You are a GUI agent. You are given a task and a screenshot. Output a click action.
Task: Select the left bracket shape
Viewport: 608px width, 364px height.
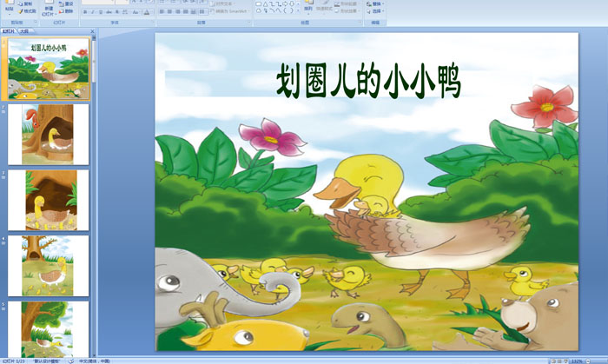[285, 10]
